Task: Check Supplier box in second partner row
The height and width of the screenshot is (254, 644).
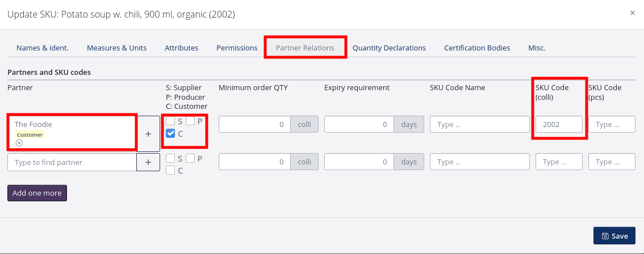Action: (170, 159)
